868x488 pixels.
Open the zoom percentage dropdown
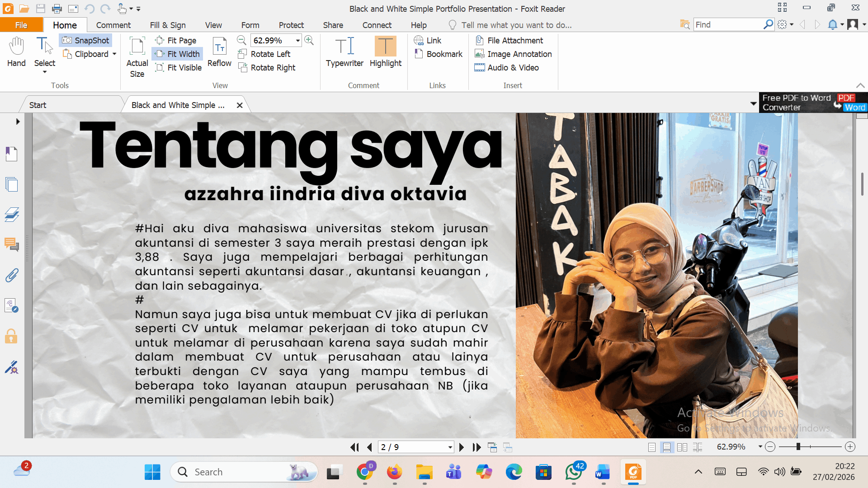tap(298, 41)
